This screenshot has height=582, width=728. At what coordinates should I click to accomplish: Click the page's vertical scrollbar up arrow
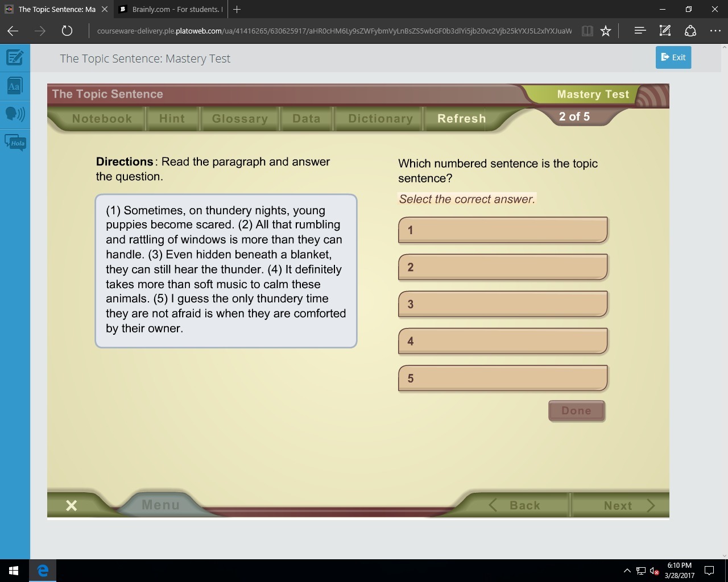coord(724,47)
